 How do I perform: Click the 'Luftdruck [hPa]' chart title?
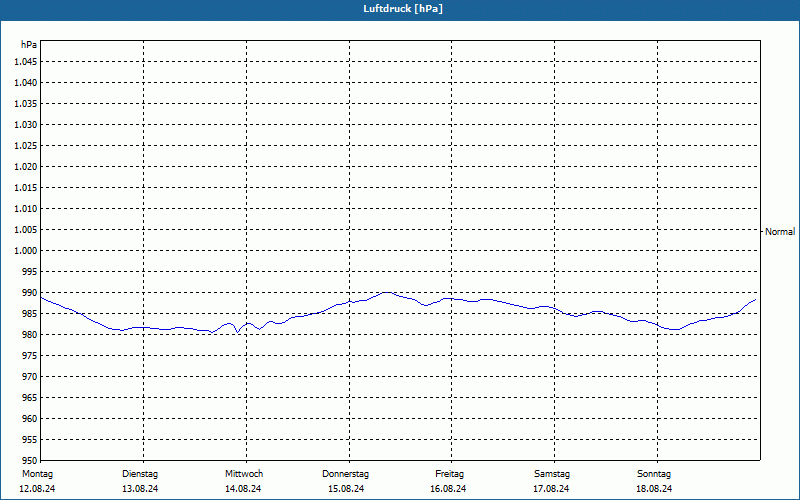pos(403,9)
